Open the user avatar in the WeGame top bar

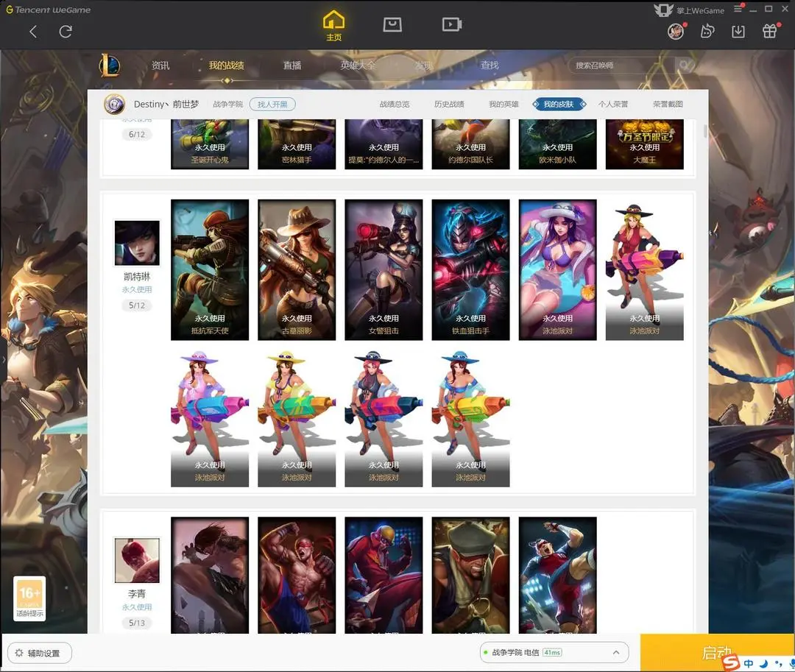(676, 32)
